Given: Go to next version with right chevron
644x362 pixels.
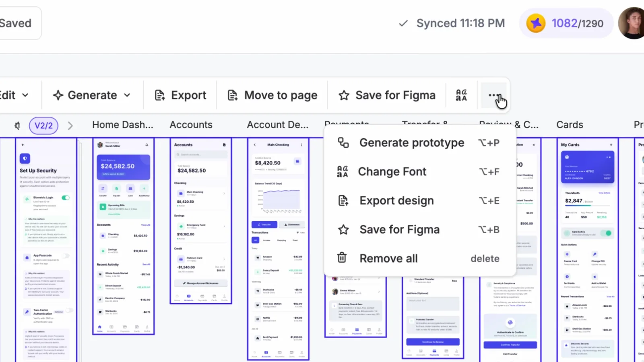Looking at the screenshot, I should tap(70, 125).
